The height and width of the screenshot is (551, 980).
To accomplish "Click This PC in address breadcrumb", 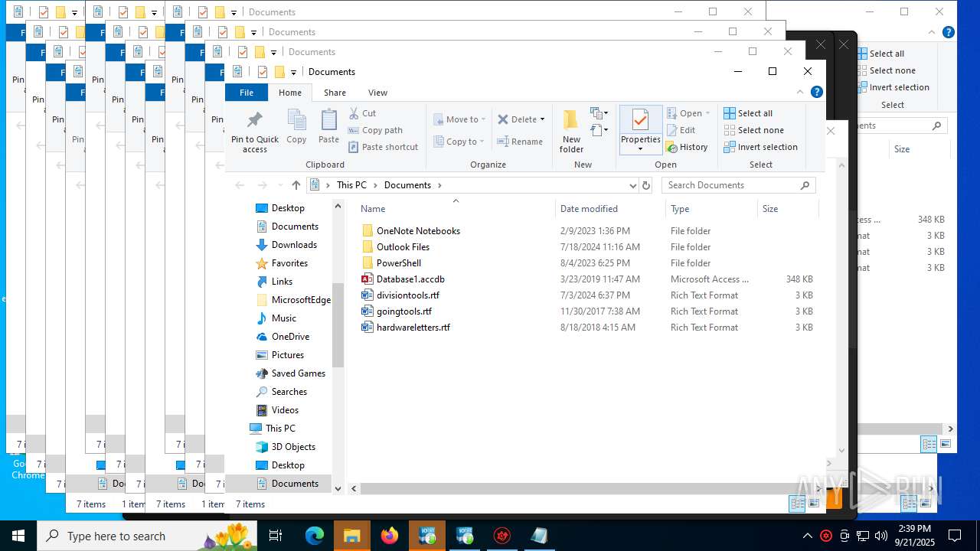I will coord(351,185).
